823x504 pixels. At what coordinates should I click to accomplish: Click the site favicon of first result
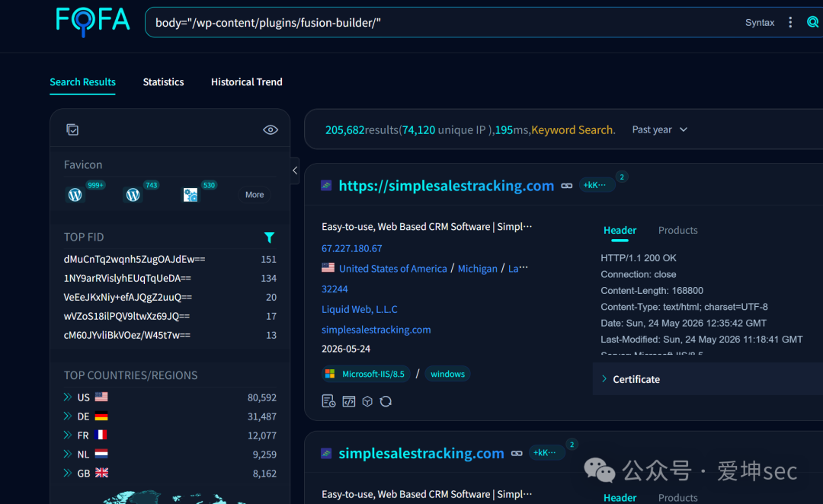pyautogui.click(x=326, y=185)
